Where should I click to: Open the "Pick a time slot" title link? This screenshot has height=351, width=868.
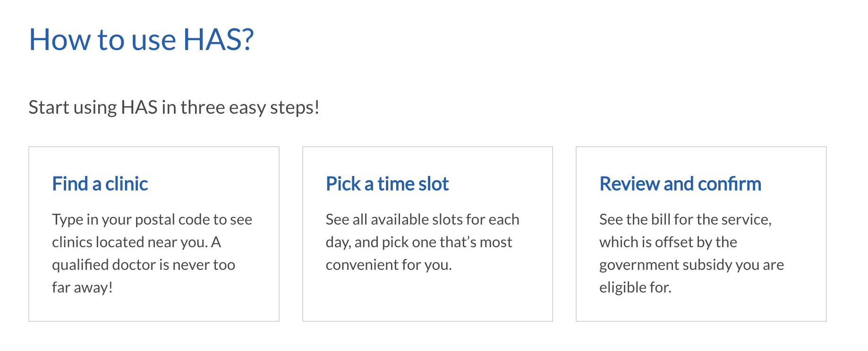pyautogui.click(x=387, y=184)
